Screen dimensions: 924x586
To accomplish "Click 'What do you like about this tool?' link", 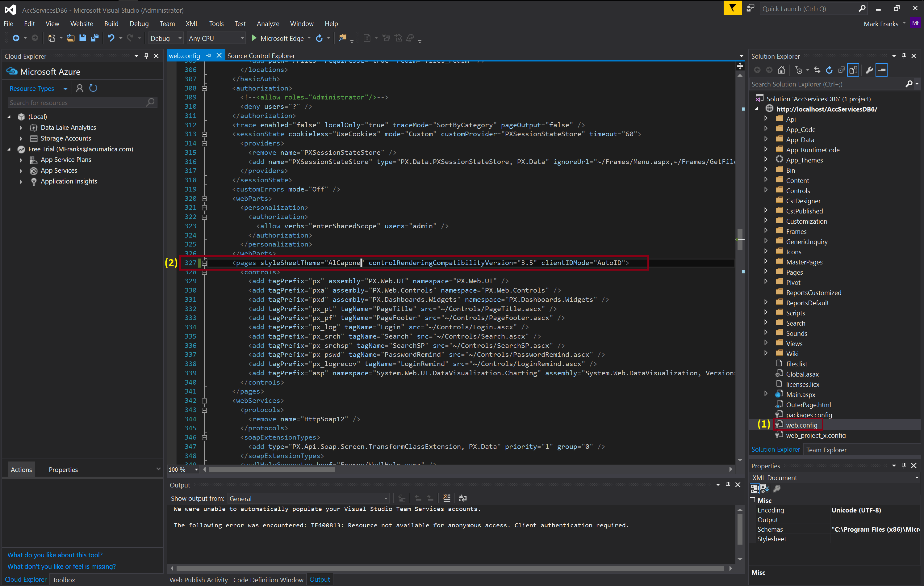I will (55, 555).
